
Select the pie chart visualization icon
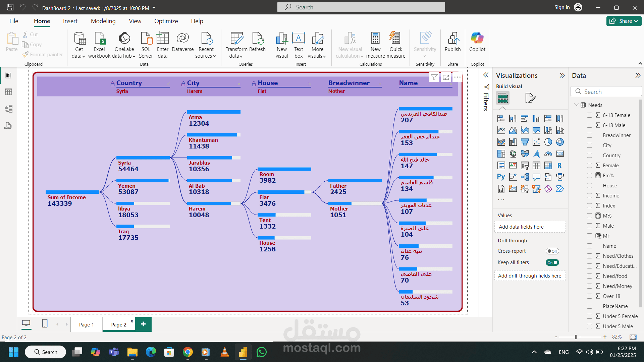coord(548,142)
